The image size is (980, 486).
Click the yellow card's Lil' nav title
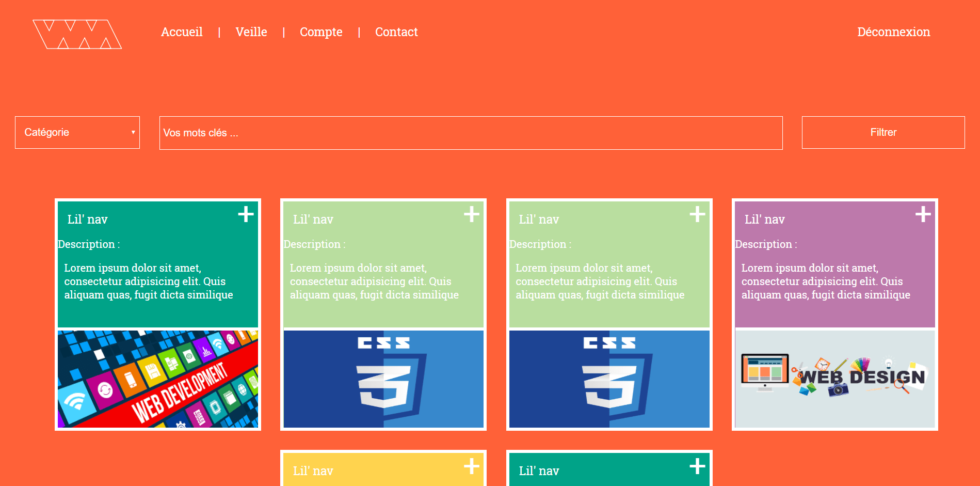pyautogui.click(x=313, y=471)
